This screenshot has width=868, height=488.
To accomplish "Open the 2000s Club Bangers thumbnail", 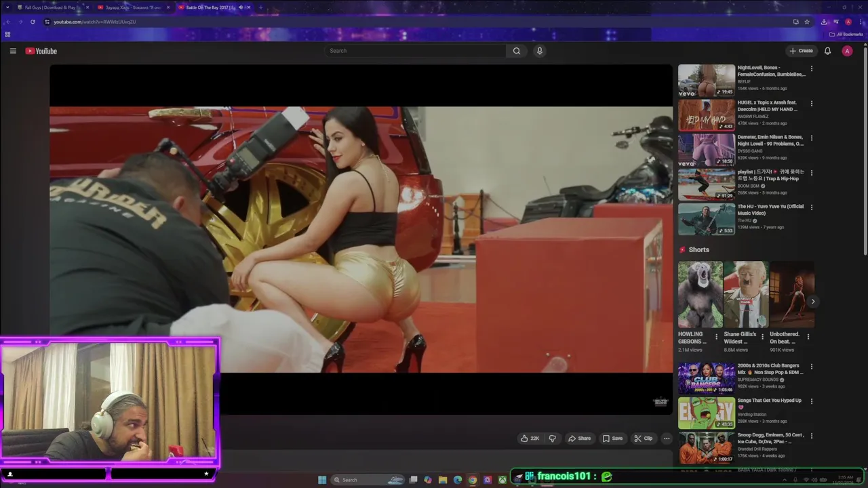I will click(707, 378).
